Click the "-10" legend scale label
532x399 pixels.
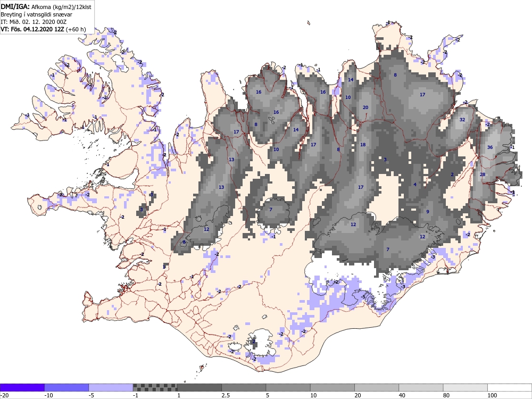(49, 395)
